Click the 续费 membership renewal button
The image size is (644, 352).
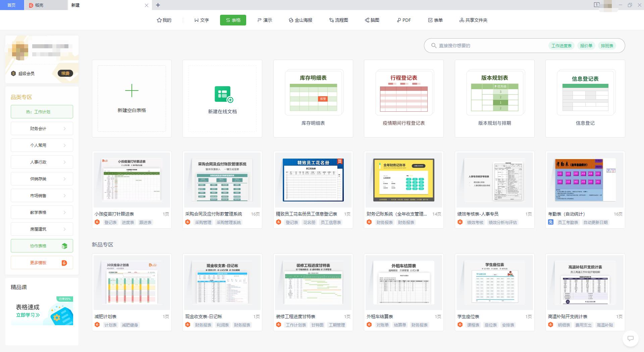click(65, 73)
